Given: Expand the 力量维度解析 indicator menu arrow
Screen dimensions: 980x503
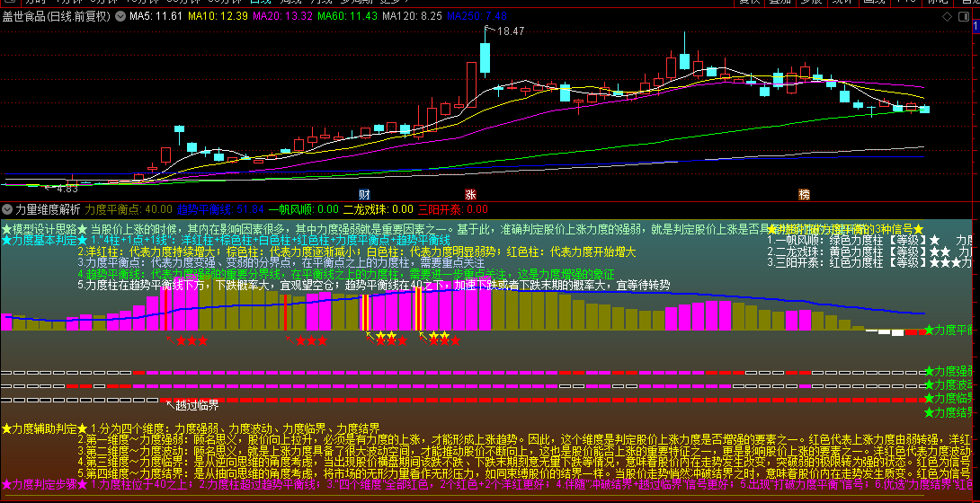Looking at the screenshot, I should point(8,208).
